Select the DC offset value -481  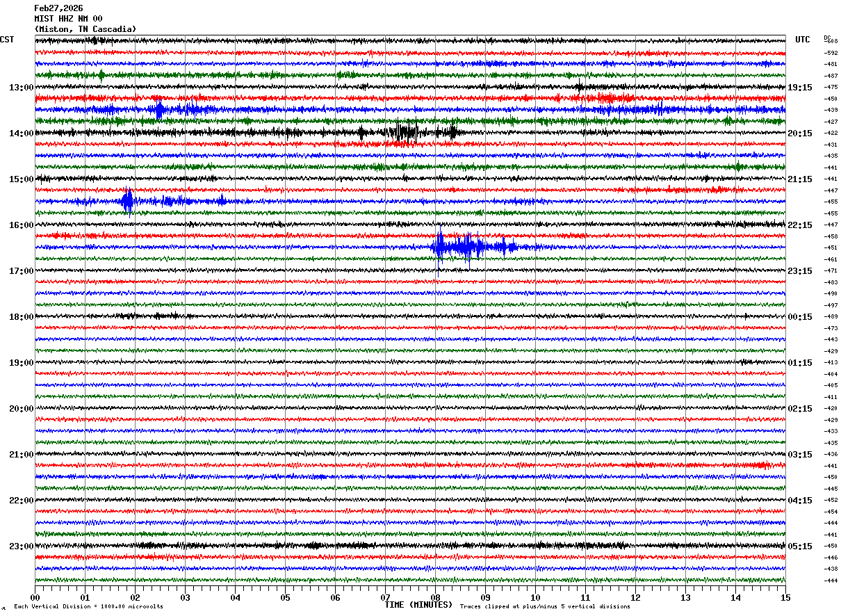pyautogui.click(x=831, y=64)
